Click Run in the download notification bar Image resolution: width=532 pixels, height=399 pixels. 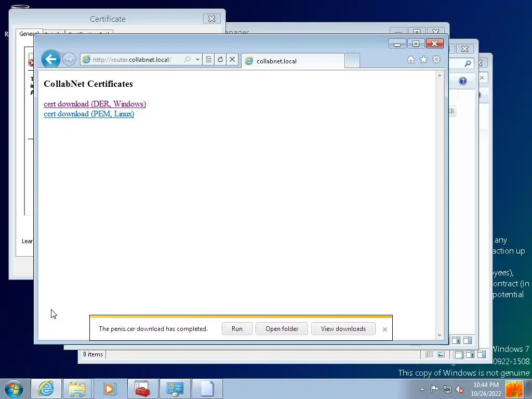point(237,328)
